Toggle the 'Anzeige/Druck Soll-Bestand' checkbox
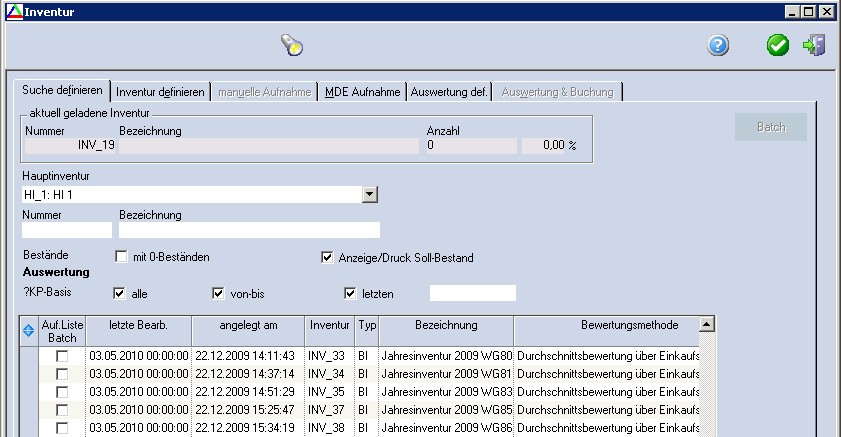Viewport: 841px width, 437px height. click(327, 257)
